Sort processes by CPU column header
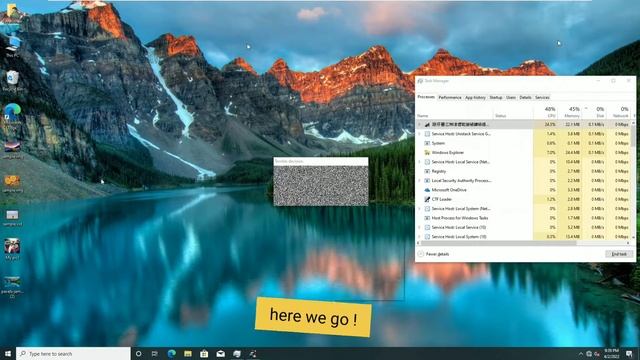The height and width of the screenshot is (360, 640). 546,112
